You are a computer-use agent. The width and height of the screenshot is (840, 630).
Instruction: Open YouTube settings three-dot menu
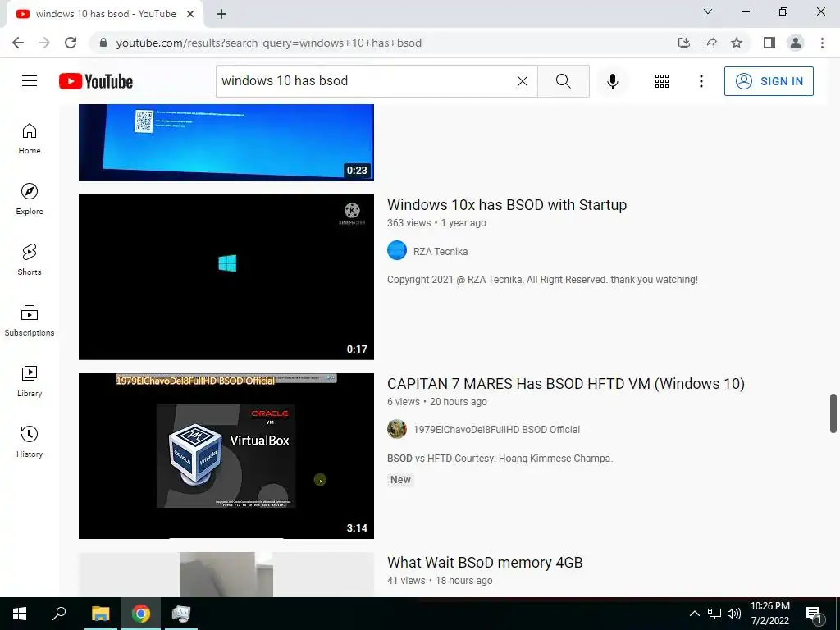pyautogui.click(x=701, y=81)
